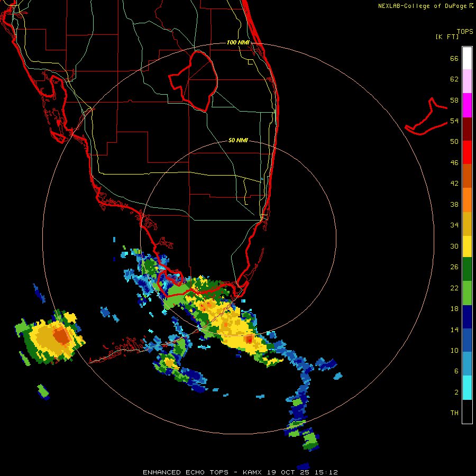Click the medium blue 10-14 kft swatch
Viewport: 476px width, 476px height.
tap(467, 340)
